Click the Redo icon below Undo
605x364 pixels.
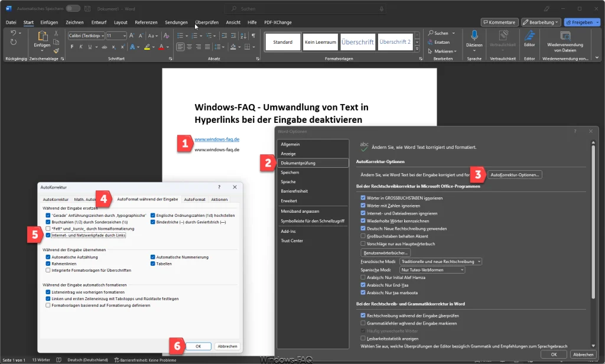[x=14, y=42]
